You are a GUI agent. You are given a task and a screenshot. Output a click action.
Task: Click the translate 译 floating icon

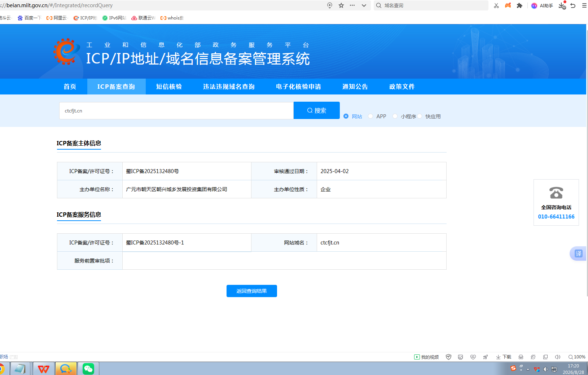coord(578,253)
